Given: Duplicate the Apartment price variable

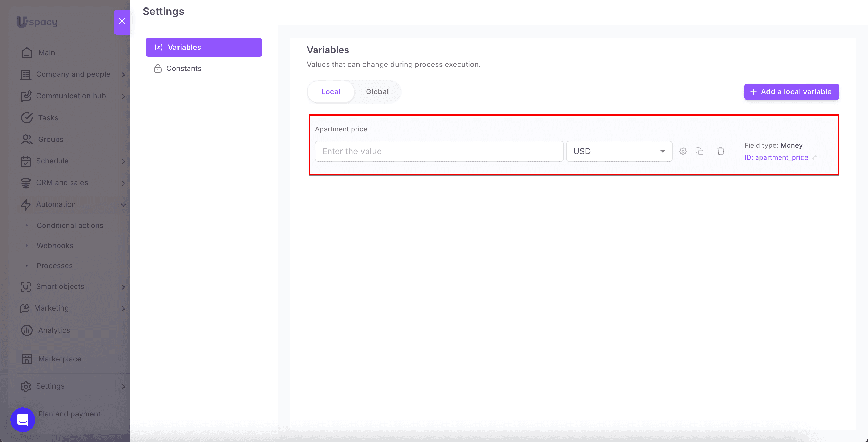Looking at the screenshot, I should (x=700, y=151).
